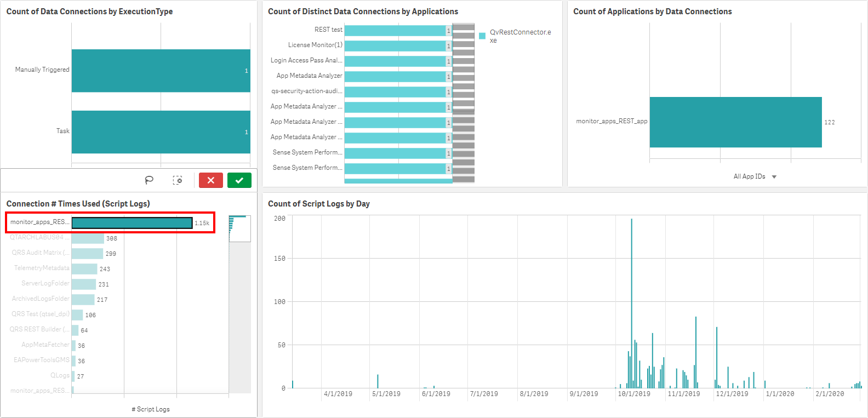
Task: Select the TelemetryMetadata connection bar
Action: (84, 269)
